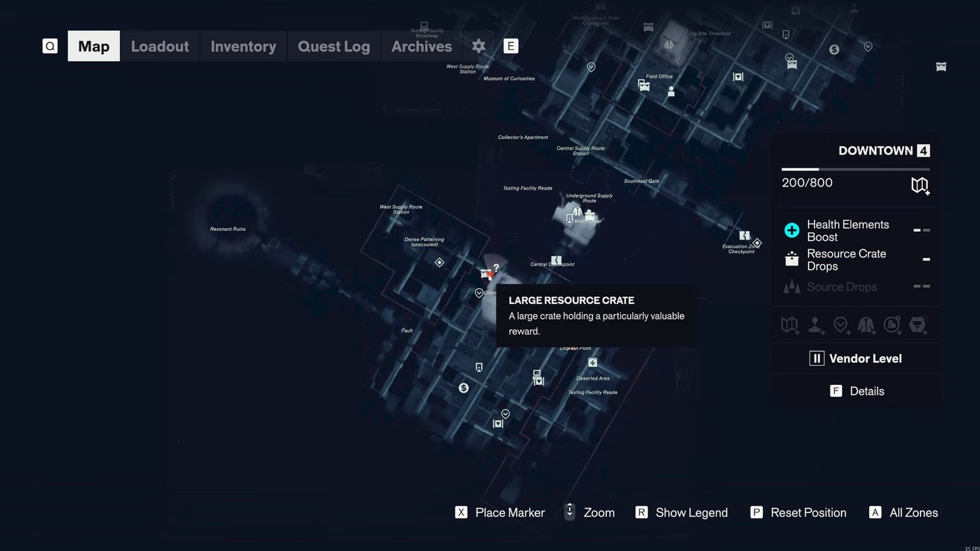Open settings with the gear icon

coord(478,46)
